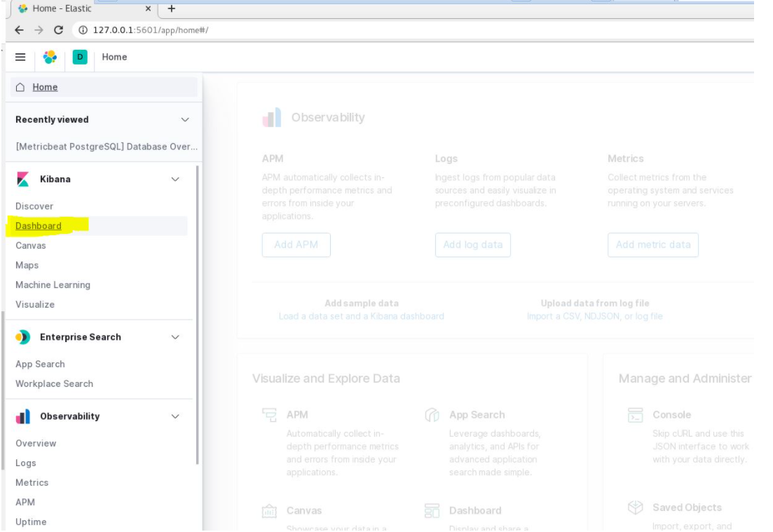773x532 pixels.
Task: Reload the page with refresh icon
Action: (59, 30)
